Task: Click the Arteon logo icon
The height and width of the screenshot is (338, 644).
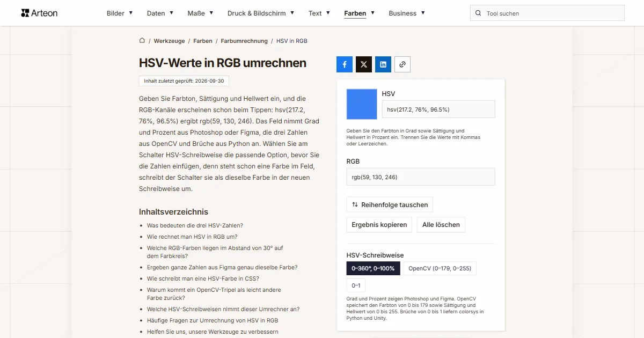Action: [25, 13]
